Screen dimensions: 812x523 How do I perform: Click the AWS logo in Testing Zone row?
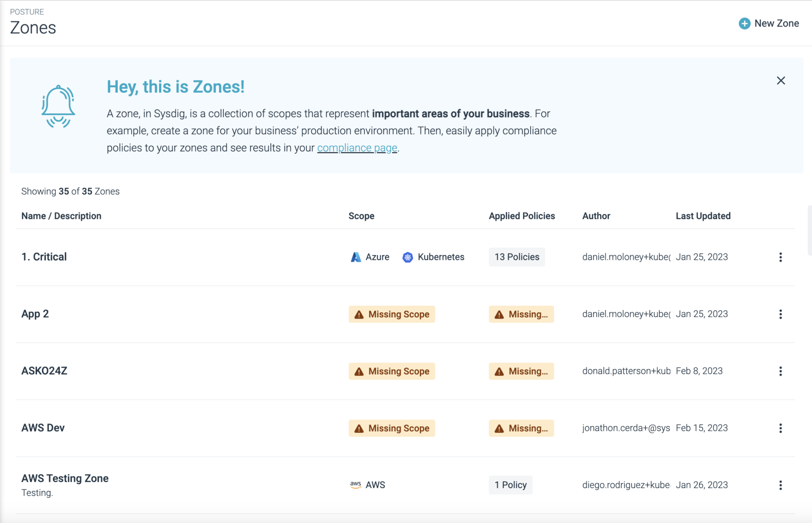click(x=356, y=485)
